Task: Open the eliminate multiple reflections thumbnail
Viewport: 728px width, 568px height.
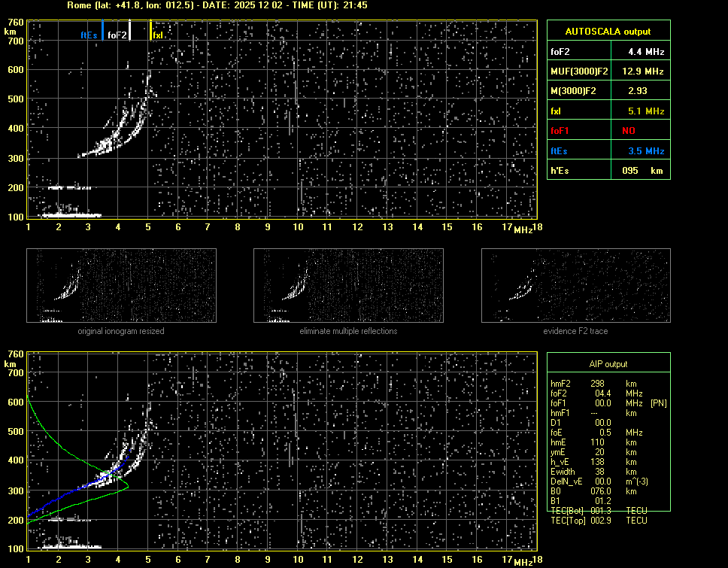Action: point(348,285)
